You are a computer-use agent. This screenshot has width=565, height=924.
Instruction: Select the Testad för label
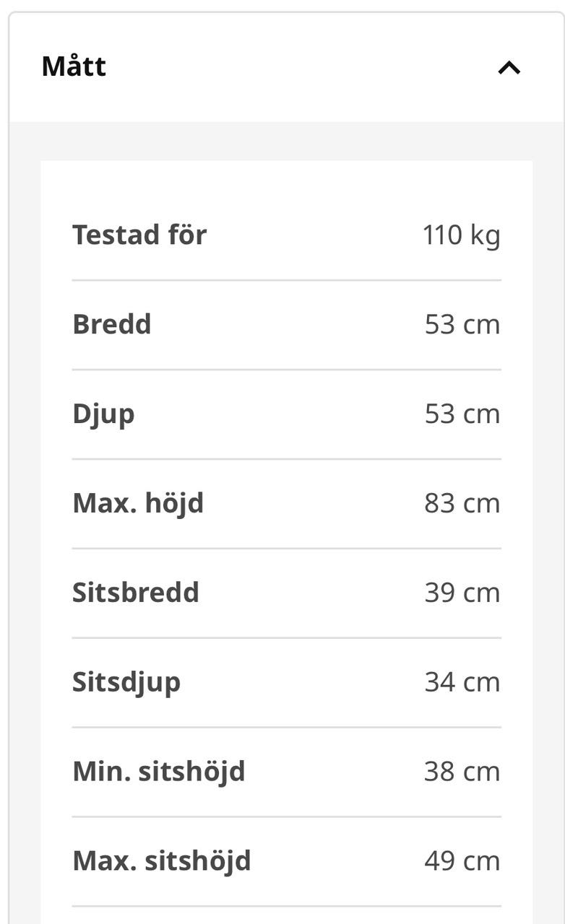tap(139, 235)
